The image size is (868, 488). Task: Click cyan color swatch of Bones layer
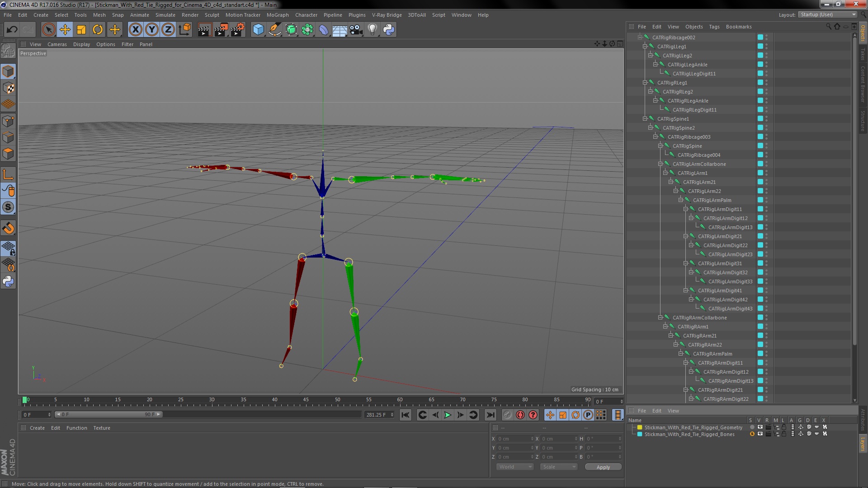(640, 434)
